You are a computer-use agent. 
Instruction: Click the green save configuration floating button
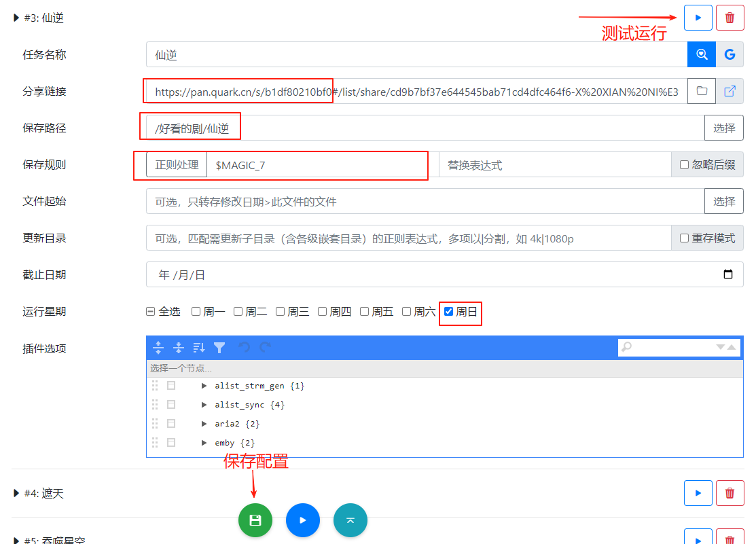[255, 520]
